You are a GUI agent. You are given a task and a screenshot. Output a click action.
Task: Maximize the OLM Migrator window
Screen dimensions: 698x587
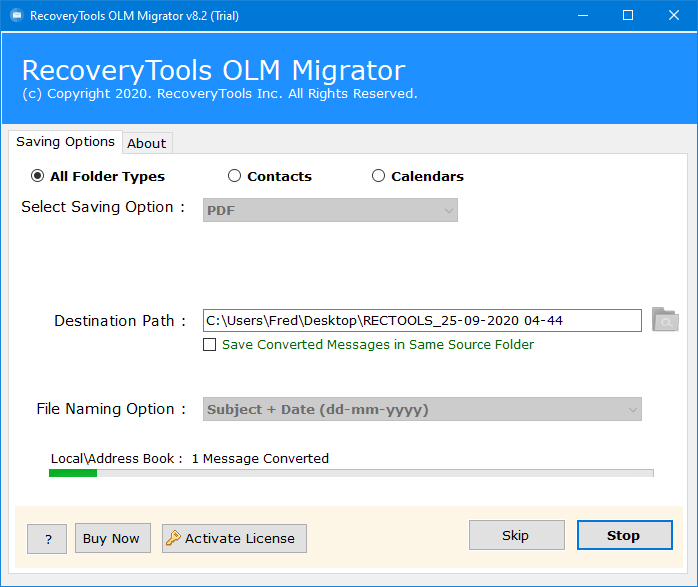pyautogui.click(x=628, y=16)
